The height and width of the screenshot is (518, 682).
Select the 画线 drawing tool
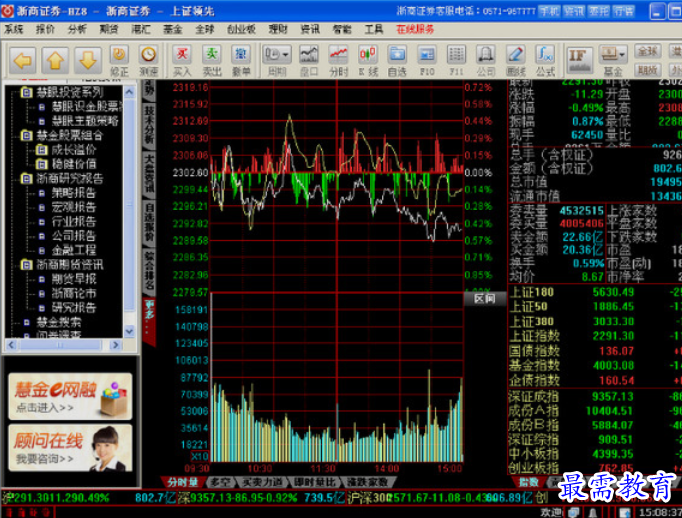pos(515,60)
